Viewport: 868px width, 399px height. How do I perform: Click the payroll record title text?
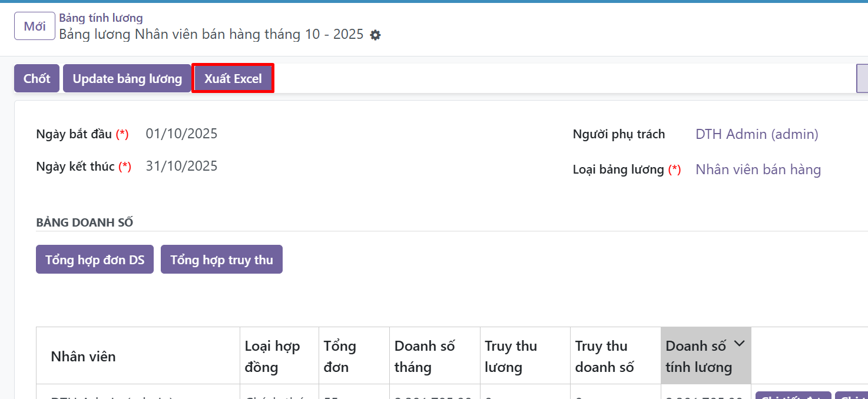point(211,35)
